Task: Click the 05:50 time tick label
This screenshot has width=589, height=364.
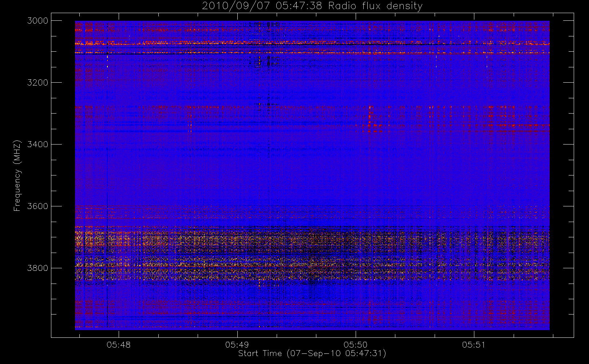Action: pyautogui.click(x=356, y=345)
